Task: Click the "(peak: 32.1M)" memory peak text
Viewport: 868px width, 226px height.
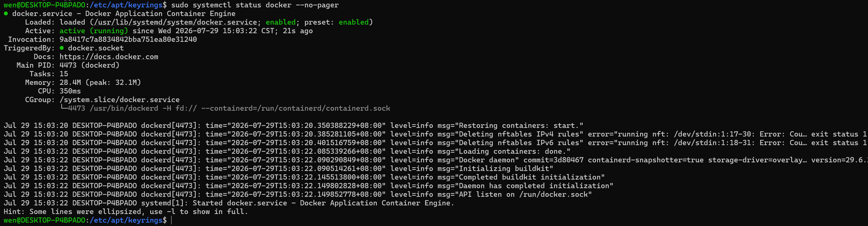Action: point(113,82)
